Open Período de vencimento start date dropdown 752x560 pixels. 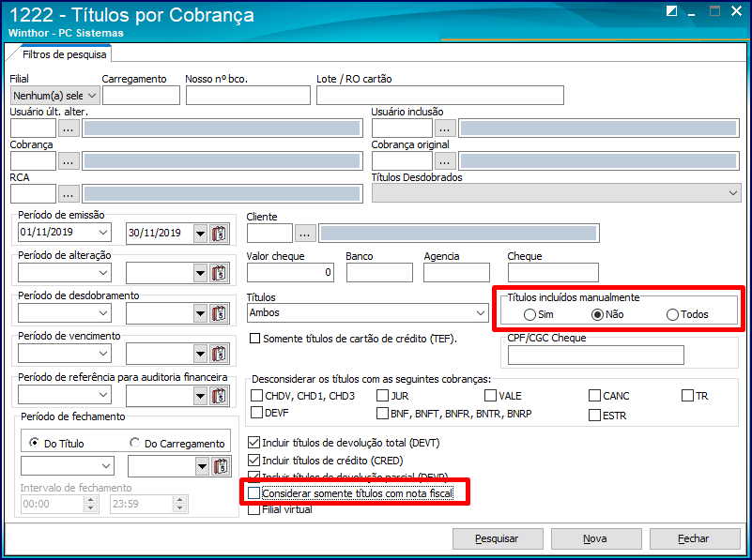pyautogui.click(x=103, y=354)
